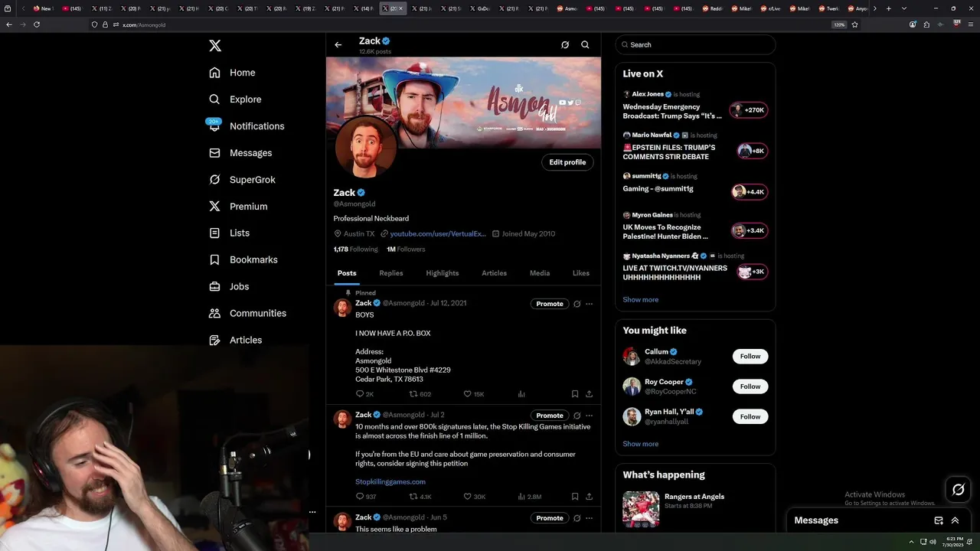Select the Posts tab
This screenshot has height=551, width=980.
click(x=347, y=273)
